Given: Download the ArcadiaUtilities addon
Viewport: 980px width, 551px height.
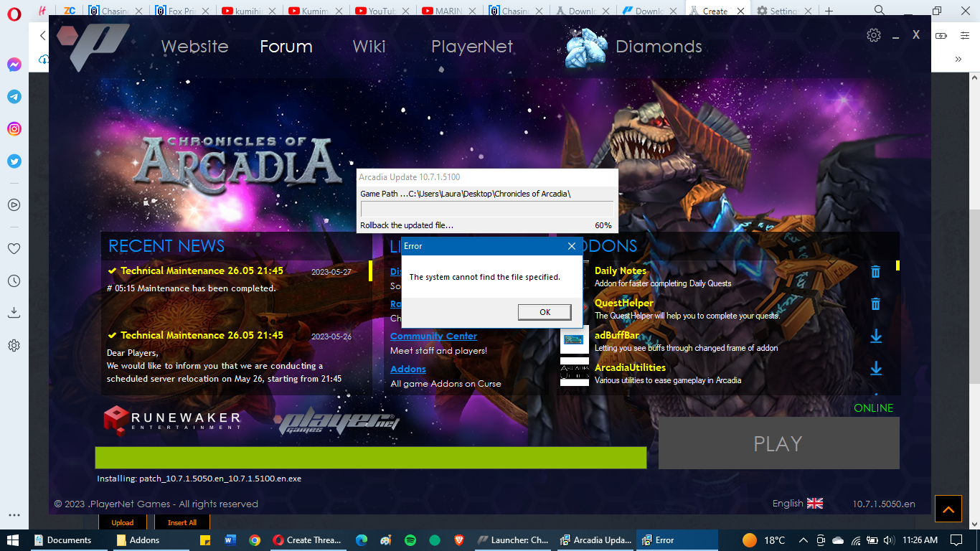Looking at the screenshot, I should [x=875, y=369].
